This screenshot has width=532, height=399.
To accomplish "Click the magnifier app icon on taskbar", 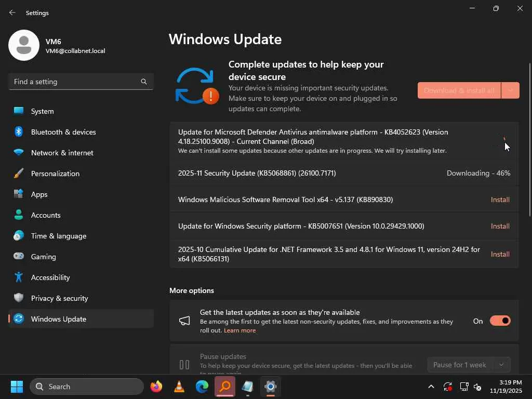I will tap(225, 387).
